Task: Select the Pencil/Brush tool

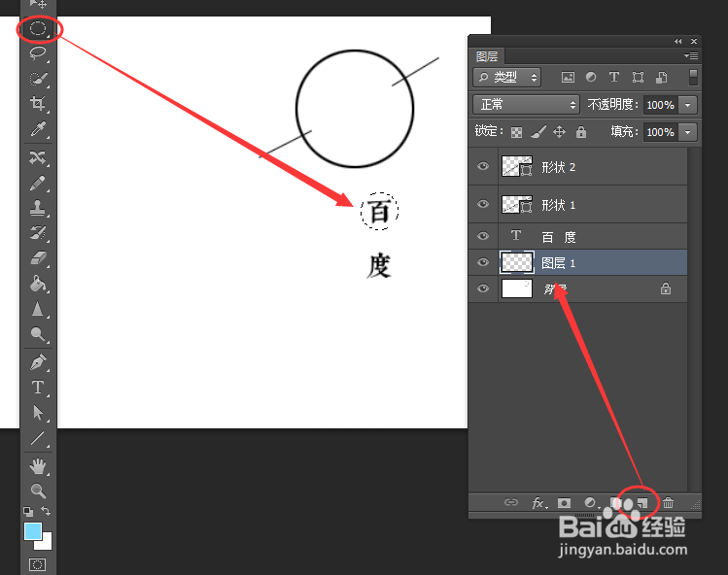Action: pos(38,183)
